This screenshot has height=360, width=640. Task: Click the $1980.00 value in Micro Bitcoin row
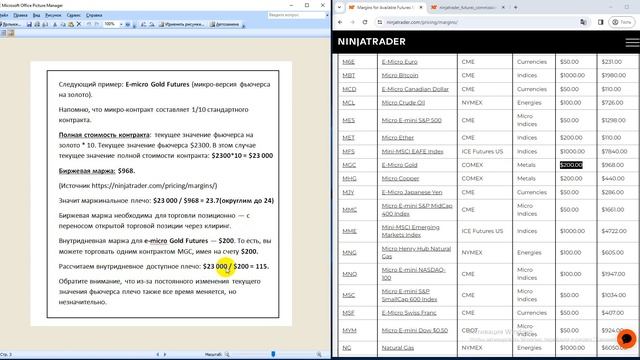click(613, 76)
